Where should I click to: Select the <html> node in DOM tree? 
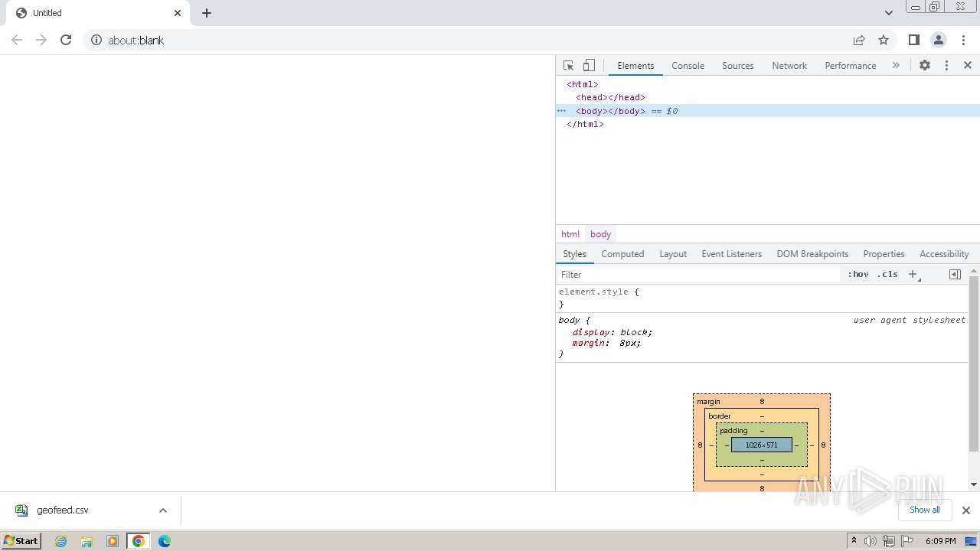583,85
